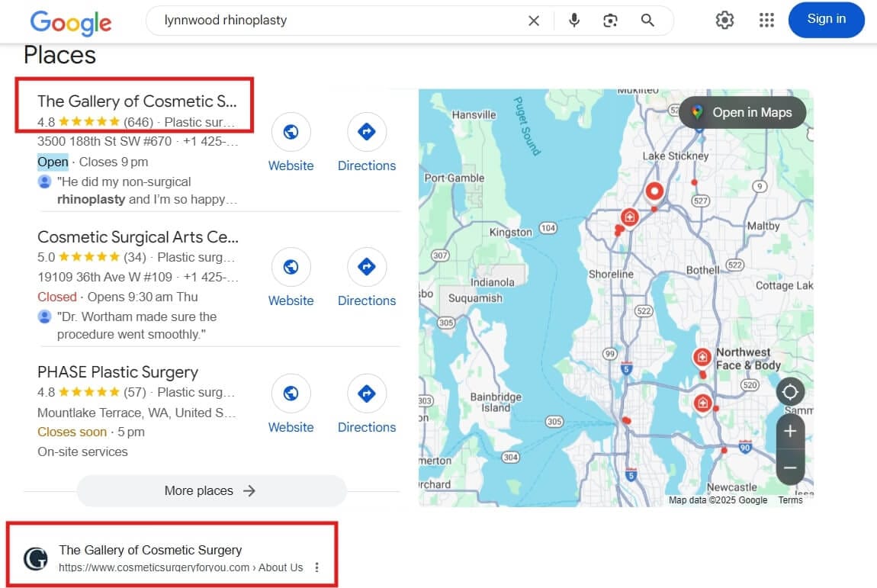Get Directions icon for PHASE Plastic Surgery
The width and height of the screenshot is (877, 588).
[x=366, y=394]
